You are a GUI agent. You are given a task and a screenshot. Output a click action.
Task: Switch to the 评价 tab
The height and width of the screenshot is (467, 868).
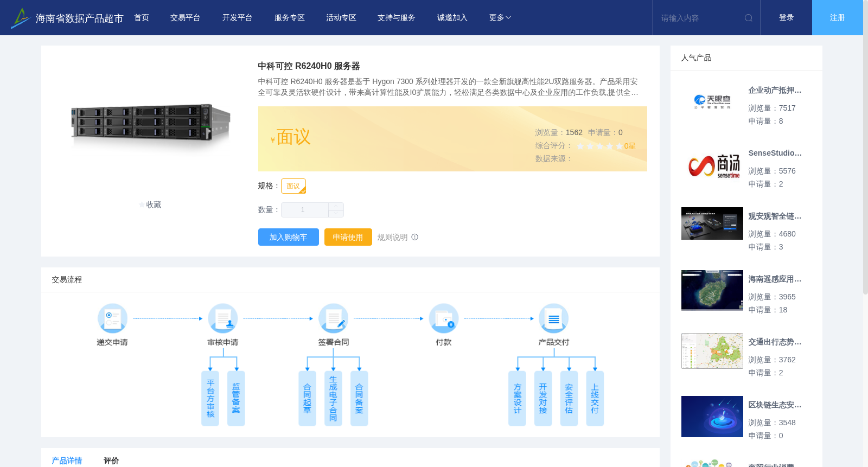pyautogui.click(x=111, y=460)
